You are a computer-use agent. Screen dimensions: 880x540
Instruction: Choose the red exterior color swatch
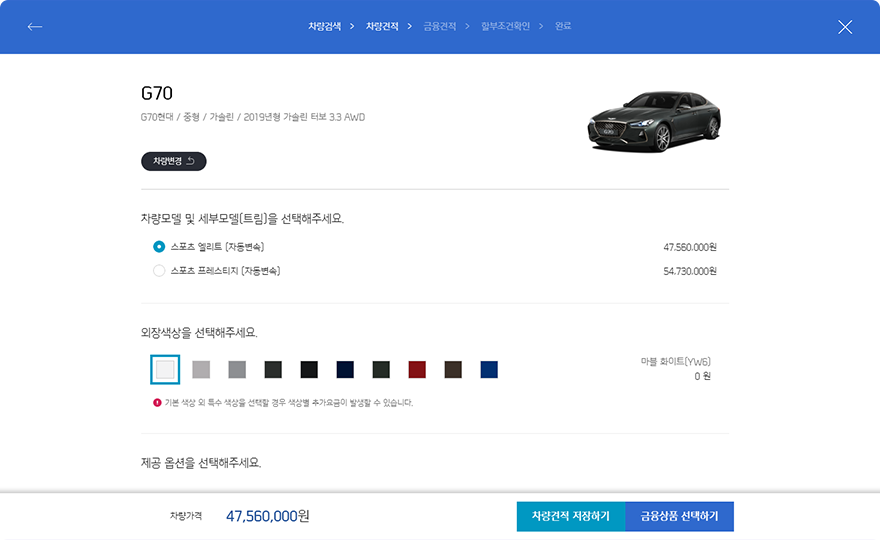pos(417,369)
